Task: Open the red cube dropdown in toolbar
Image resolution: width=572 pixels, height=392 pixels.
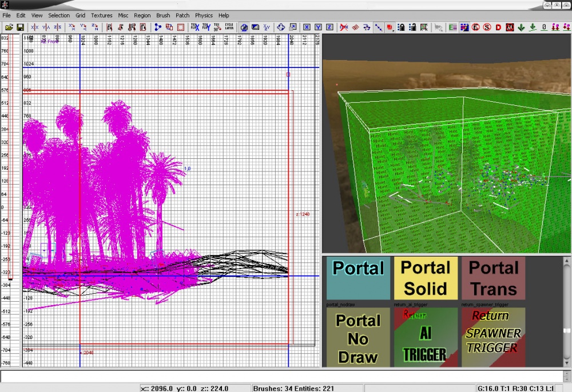Action: click(x=390, y=27)
